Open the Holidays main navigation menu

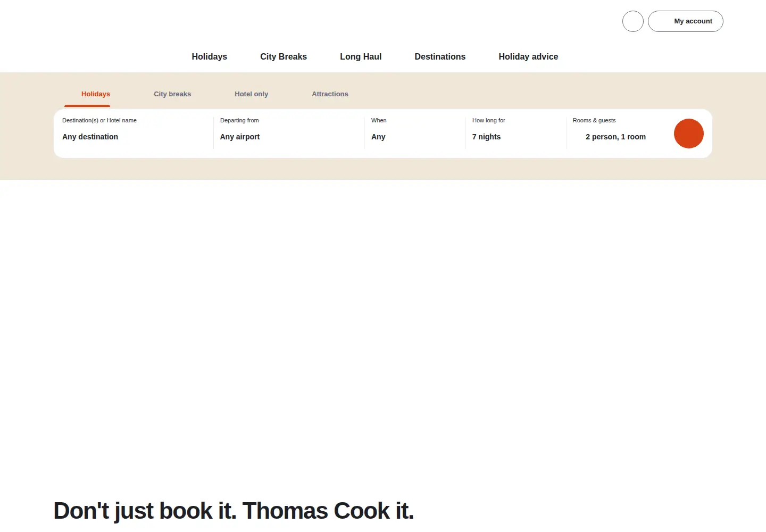[x=209, y=56]
